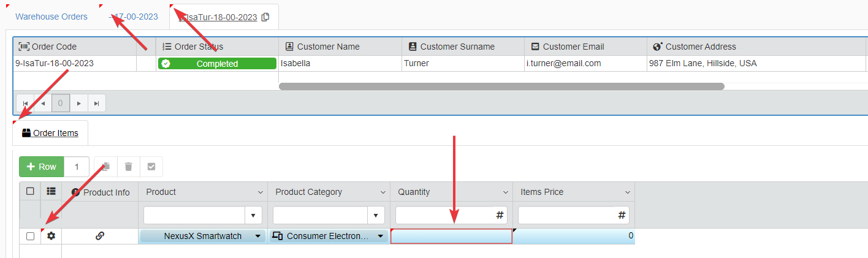Check the NexusX Smartwatch row checkbox

31,237
